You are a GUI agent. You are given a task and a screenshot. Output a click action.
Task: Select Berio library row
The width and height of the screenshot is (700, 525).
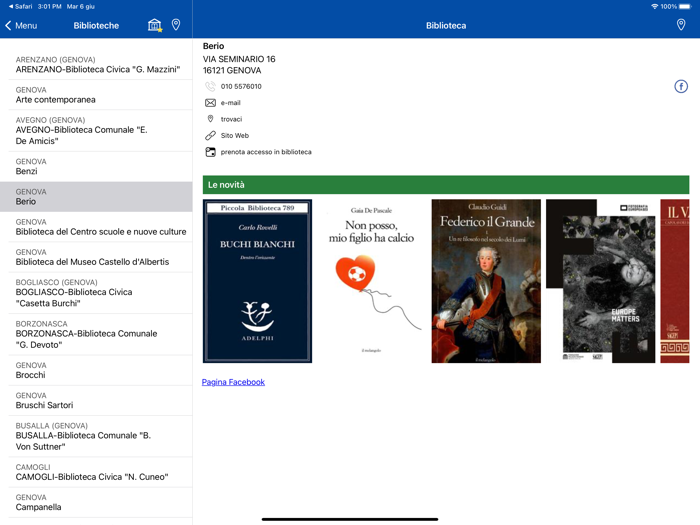click(x=96, y=196)
